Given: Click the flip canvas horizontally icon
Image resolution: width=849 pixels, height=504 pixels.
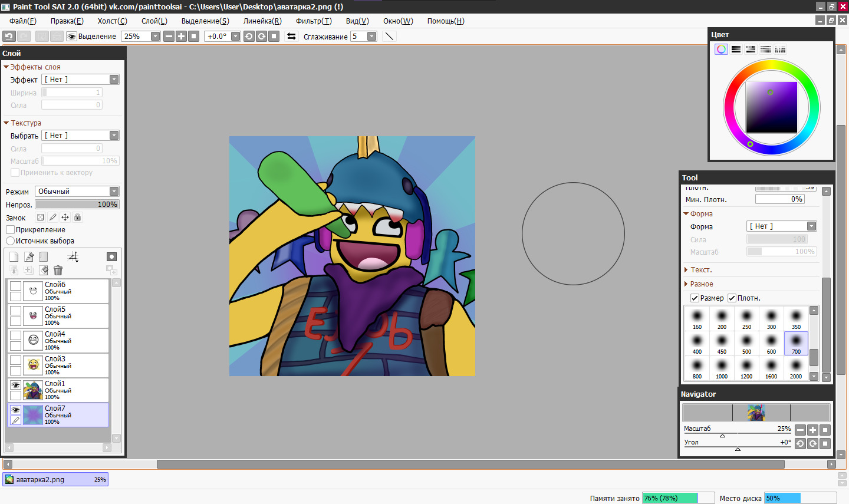Looking at the screenshot, I should (x=291, y=37).
